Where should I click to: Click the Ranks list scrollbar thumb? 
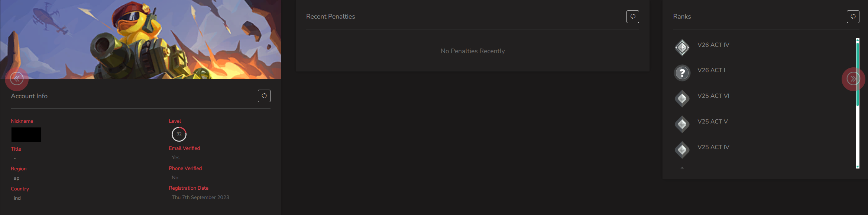click(858, 74)
